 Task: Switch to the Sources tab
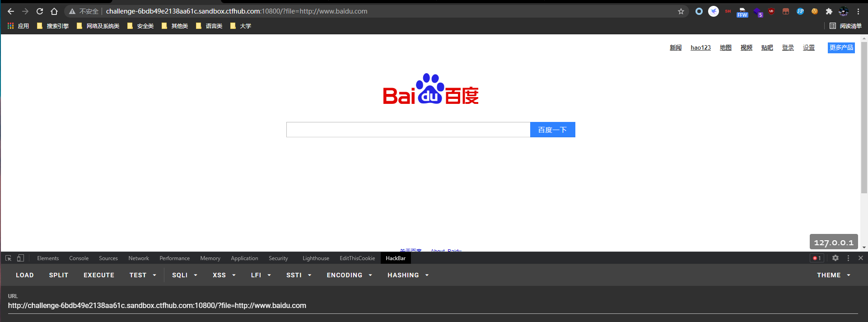pyautogui.click(x=108, y=258)
